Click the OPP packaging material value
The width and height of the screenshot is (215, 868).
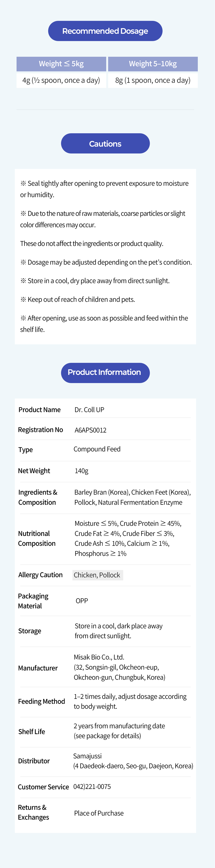click(82, 601)
